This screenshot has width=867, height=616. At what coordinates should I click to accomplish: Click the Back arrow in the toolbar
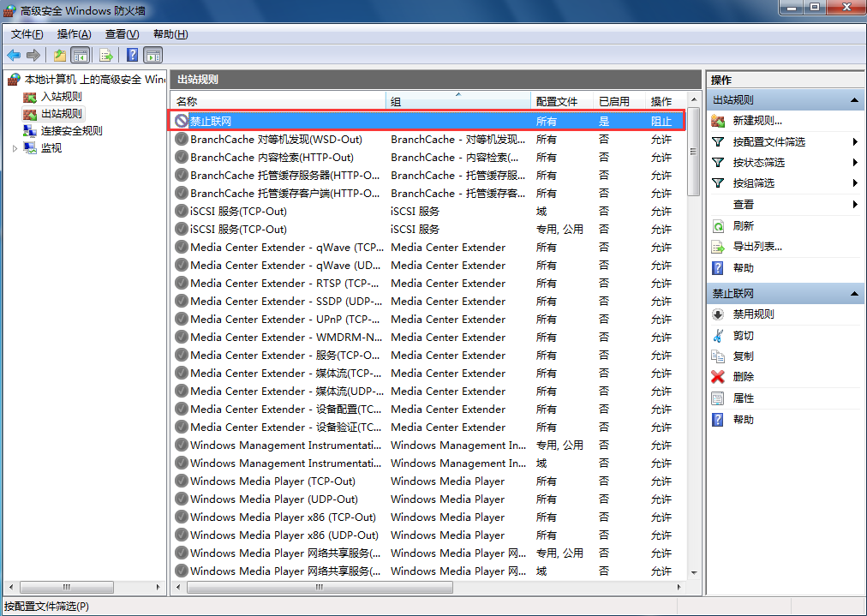[x=14, y=56]
